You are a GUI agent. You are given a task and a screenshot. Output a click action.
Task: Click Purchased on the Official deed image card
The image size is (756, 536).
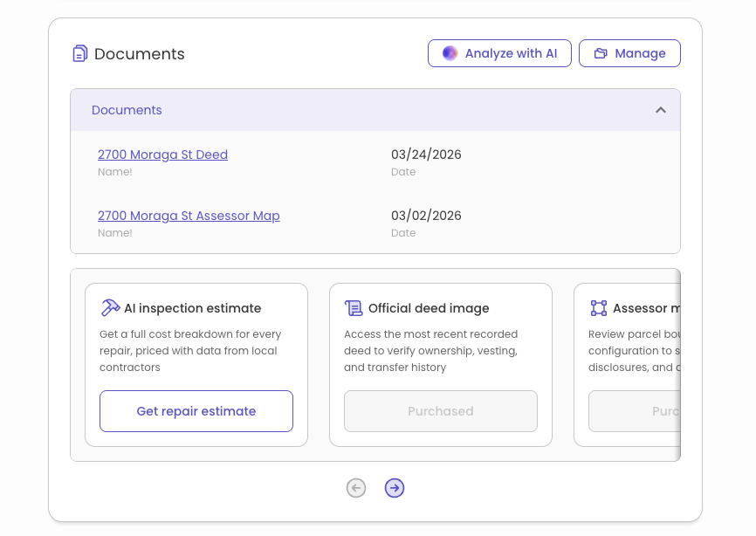(x=441, y=410)
